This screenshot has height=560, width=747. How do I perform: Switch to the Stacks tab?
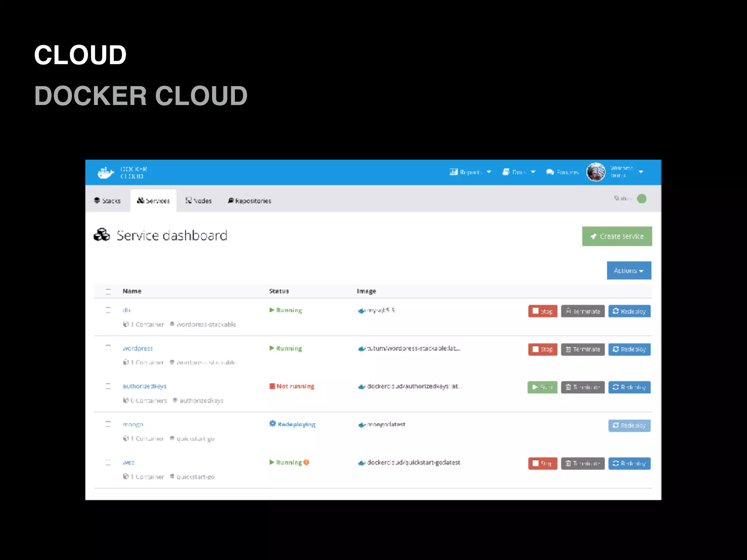(107, 201)
